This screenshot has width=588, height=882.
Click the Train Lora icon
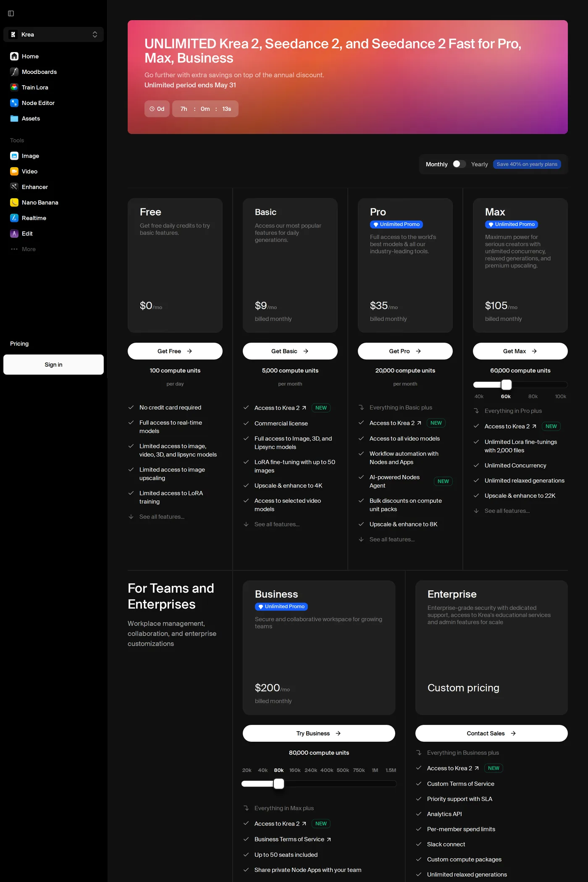click(14, 87)
